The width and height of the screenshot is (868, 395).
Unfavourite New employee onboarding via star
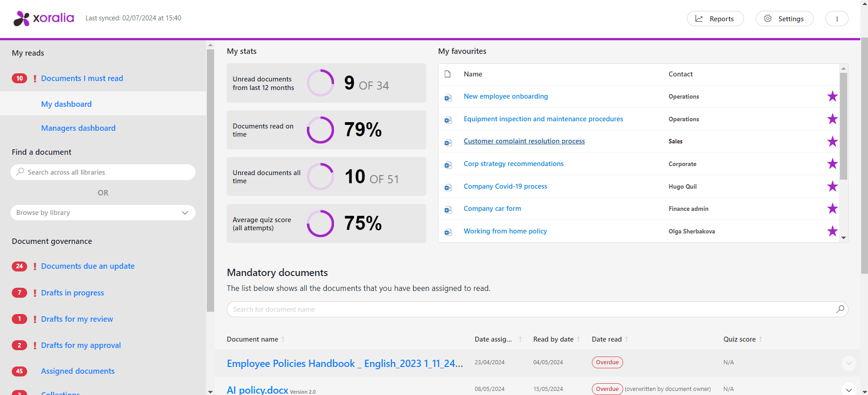(832, 96)
